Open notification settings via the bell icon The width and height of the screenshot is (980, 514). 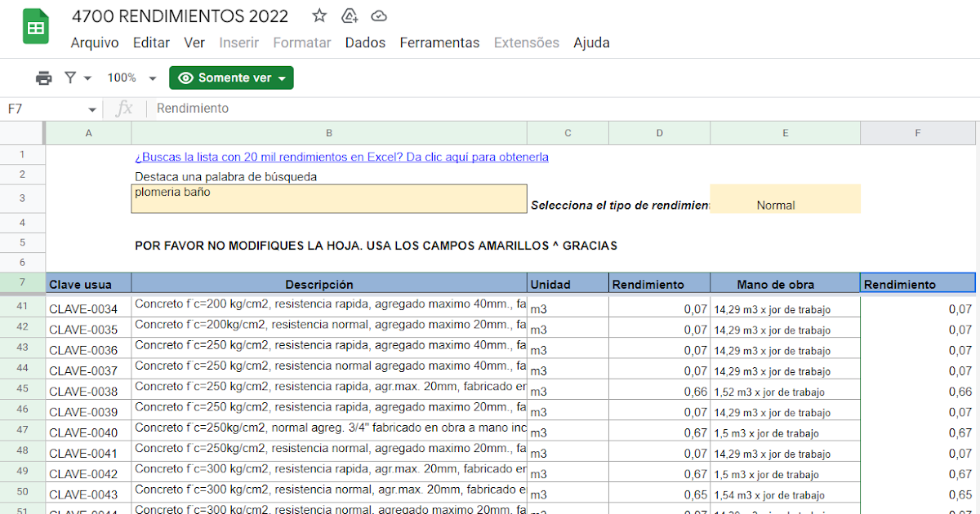pyautogui.click(x=349, y=15)
